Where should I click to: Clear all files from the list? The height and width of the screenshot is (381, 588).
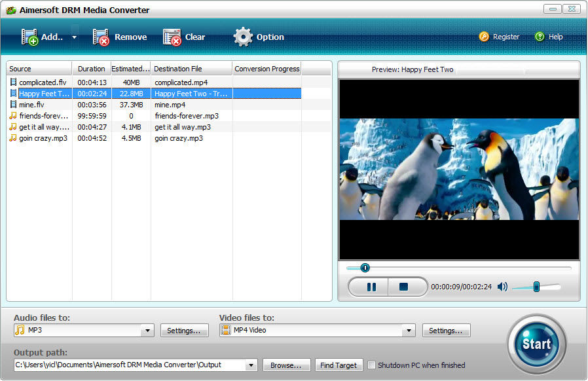[172, 37]
